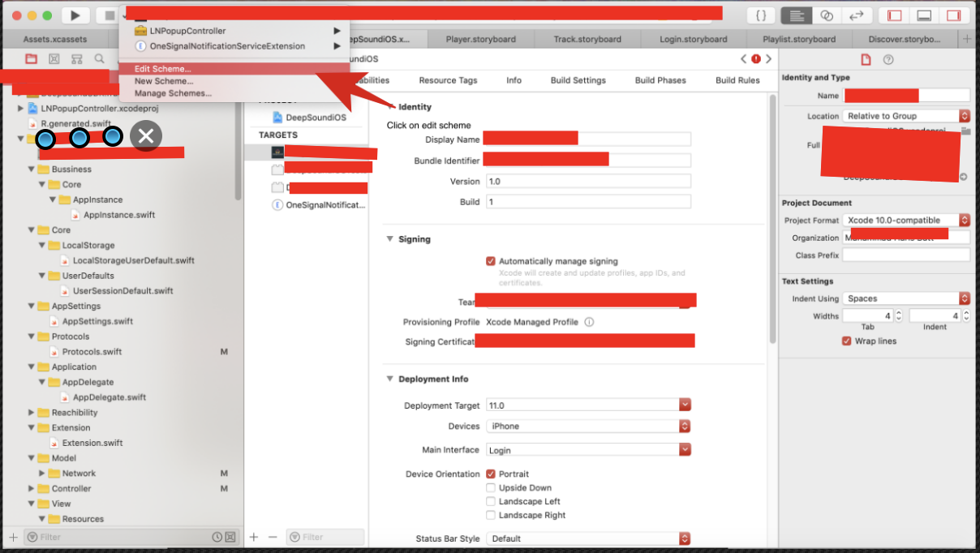This screenshot has width=980, height=553.
Task: Click the Class Prefix input field
Action: point(906,255)
